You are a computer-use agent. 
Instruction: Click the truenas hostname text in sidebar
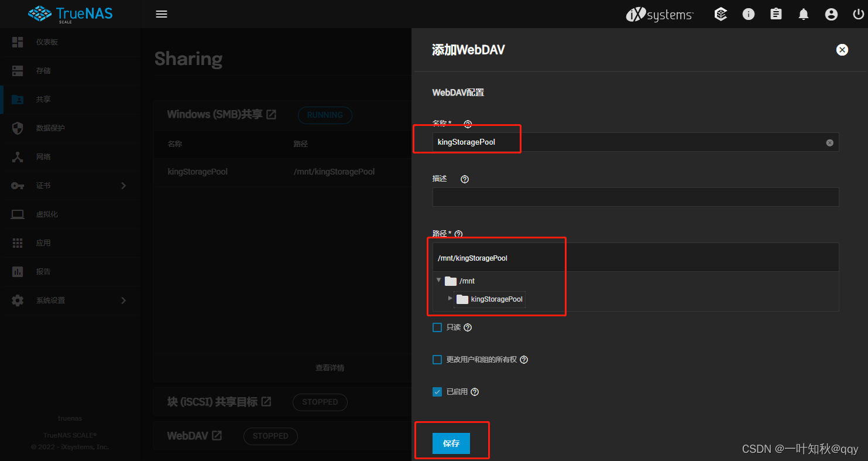pyautogui.click(x=70, y=418)
